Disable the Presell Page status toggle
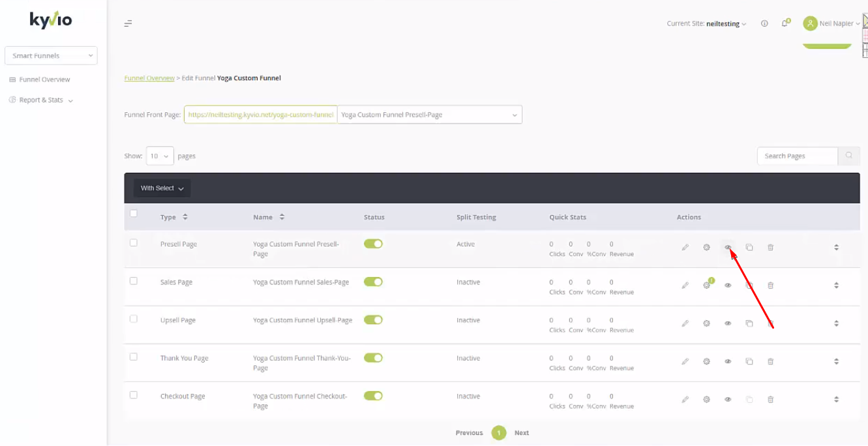Viewport: 868px width, 446px height. (x=373, y=244)
